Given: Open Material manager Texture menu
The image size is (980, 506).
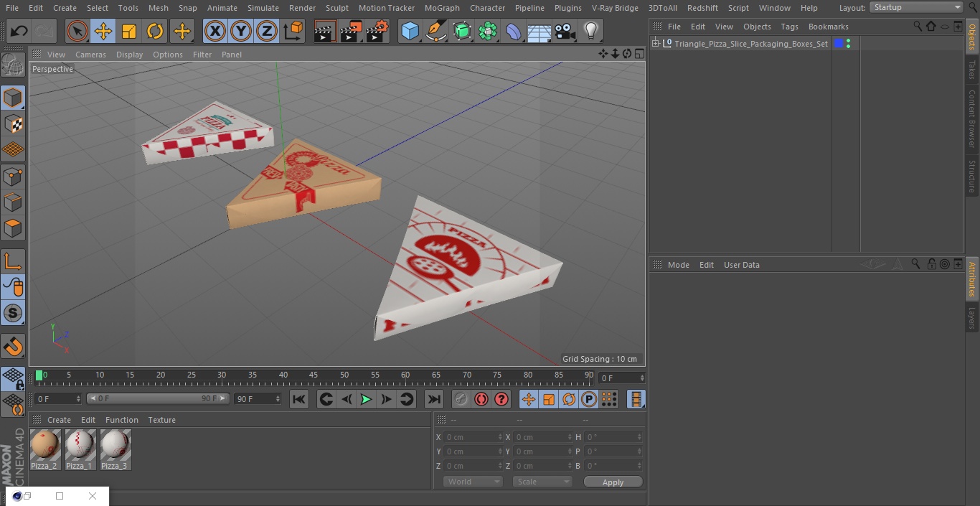Looking at the screenshot, I should point(161,420).
